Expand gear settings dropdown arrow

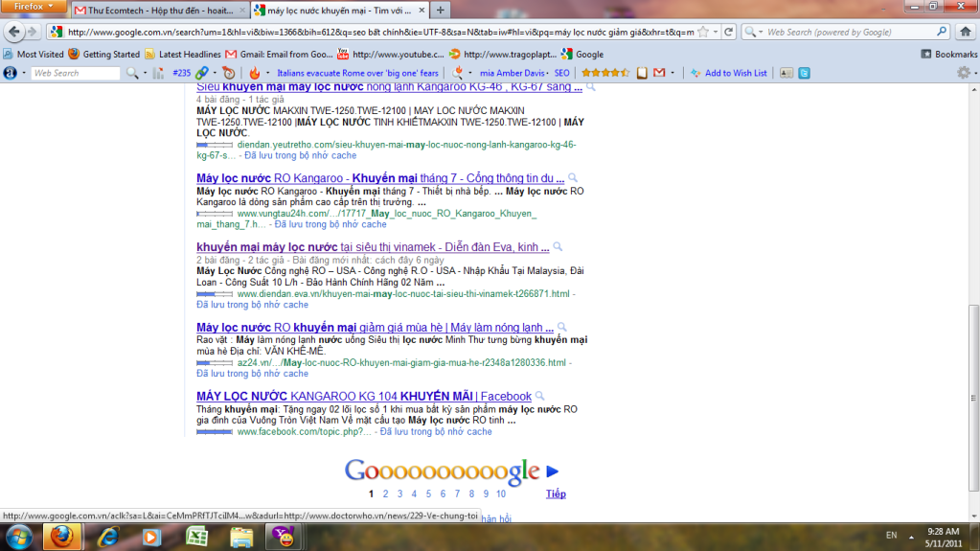click(x=975, y=73)
